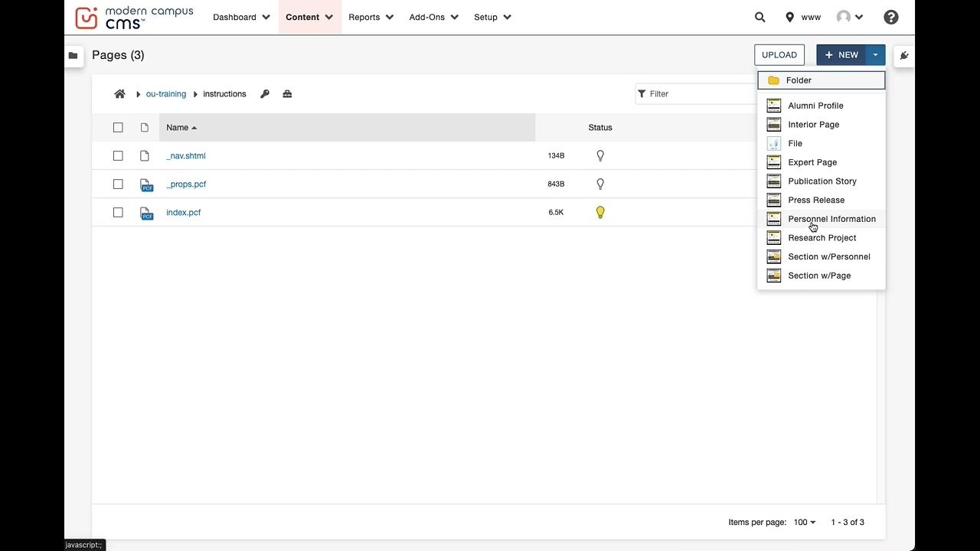Click the Status column header
Image resolution: width=980 pixels, height=551 pixels.
point(600,128)
